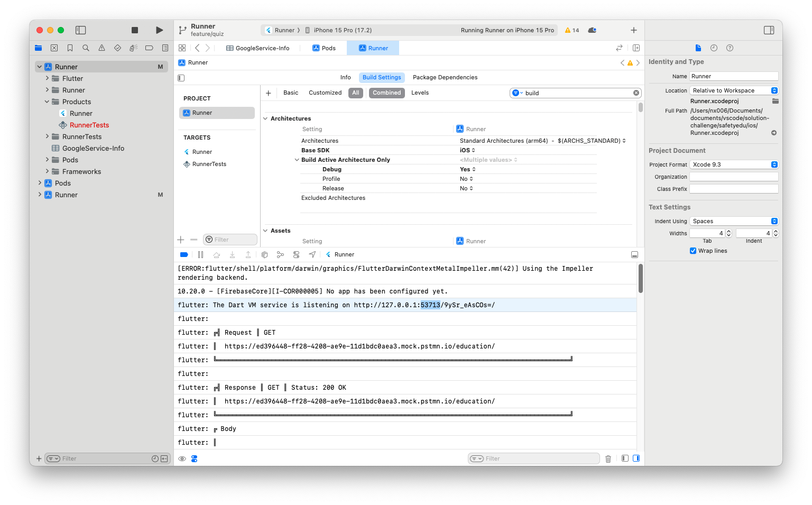The width and height of the screenshot is (812, 505).
Task: Go forward in editor history
Action: coord(208,48)
